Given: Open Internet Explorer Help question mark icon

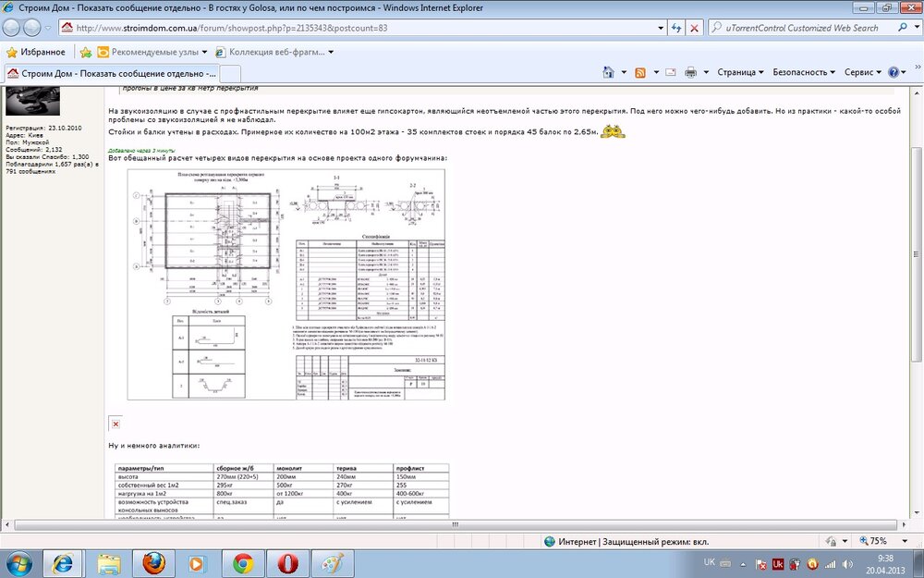Looking at the screenshot, I should (x=893, y=72).
